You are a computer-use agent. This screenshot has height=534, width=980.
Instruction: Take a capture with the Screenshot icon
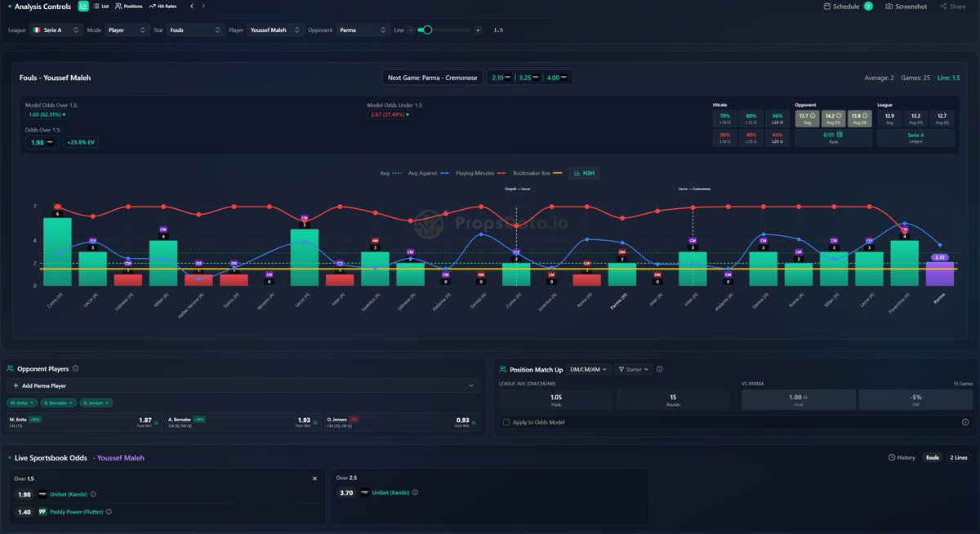click(890, 6)
